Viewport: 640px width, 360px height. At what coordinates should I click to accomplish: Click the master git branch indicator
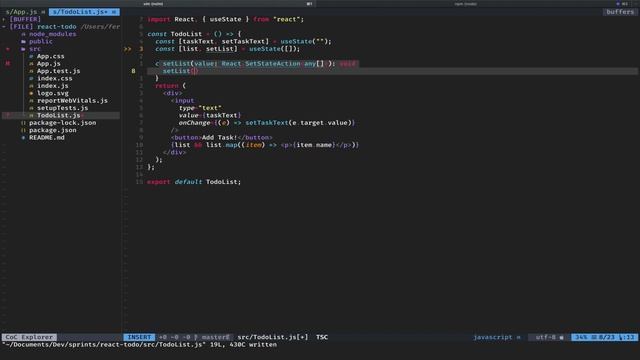tap(212, 337)
